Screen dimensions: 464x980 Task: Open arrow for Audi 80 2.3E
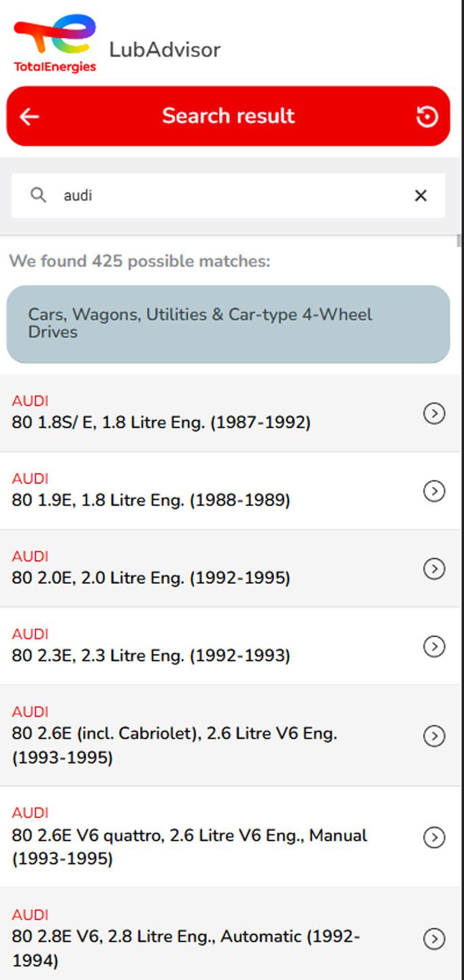434,646
